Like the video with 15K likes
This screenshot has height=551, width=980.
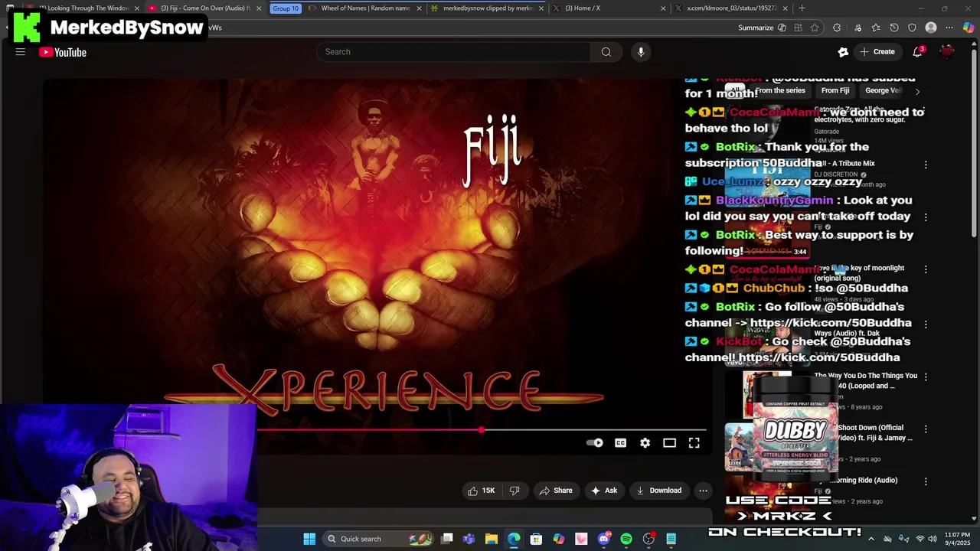click(x=481, y=491)
